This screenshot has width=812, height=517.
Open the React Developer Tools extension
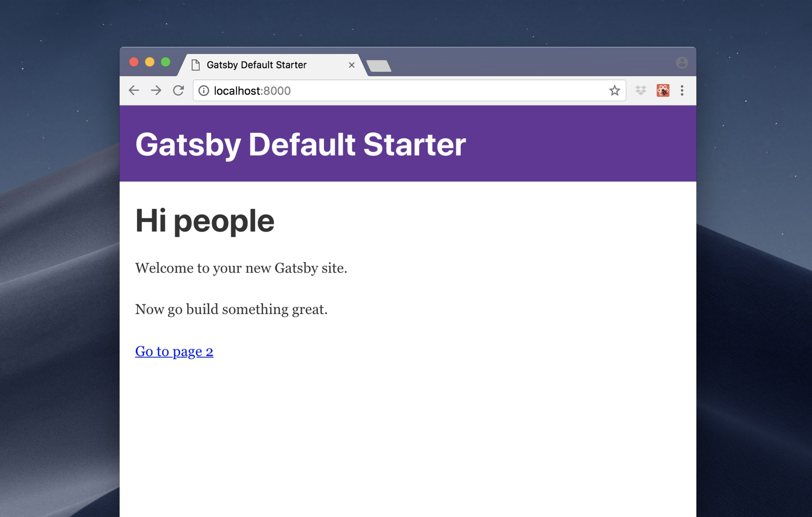(663, 90)
